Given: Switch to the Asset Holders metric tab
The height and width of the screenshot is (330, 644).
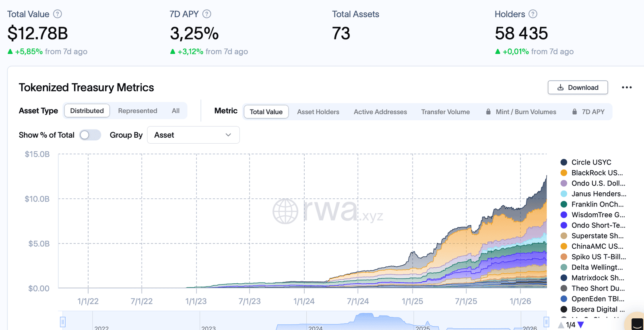Looking at the screenshot, I should [318, 112].
